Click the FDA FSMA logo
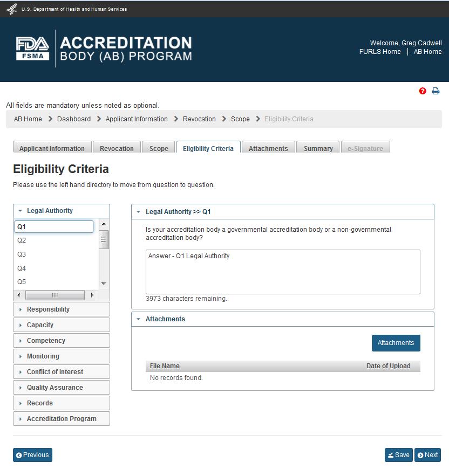Screen dimensions: 449x476 click(x=32, y=49)
